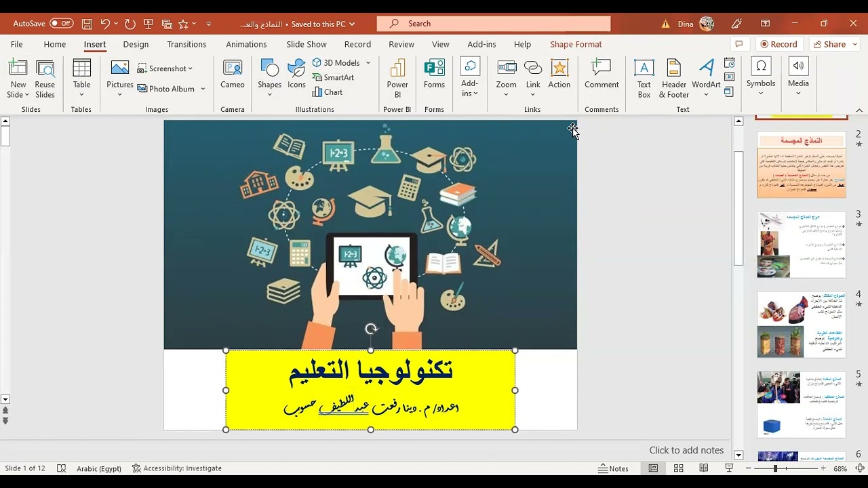Open Customize Quick Access Toolbar dropdown
868x488 pixels.
(x=209, y=24)
